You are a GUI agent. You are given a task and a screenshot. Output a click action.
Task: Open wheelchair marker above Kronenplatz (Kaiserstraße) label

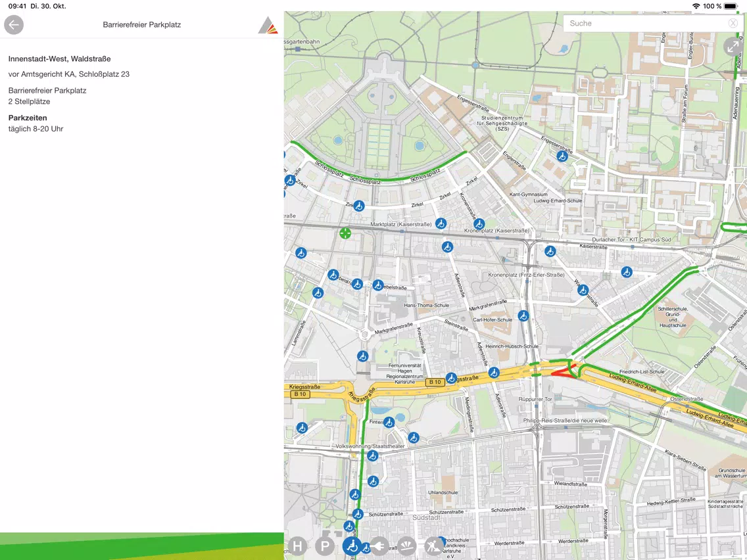pyautogui.click(x=479, y=223)
